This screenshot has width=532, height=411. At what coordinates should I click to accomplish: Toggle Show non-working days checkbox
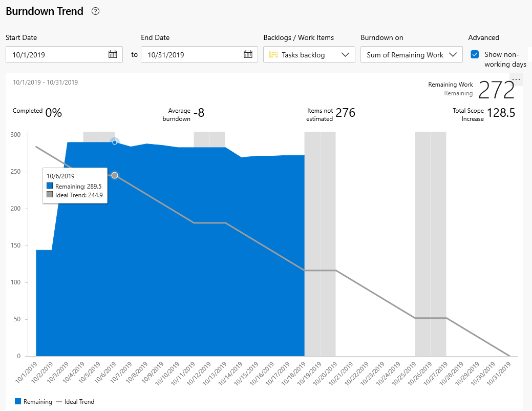(475, 54)
